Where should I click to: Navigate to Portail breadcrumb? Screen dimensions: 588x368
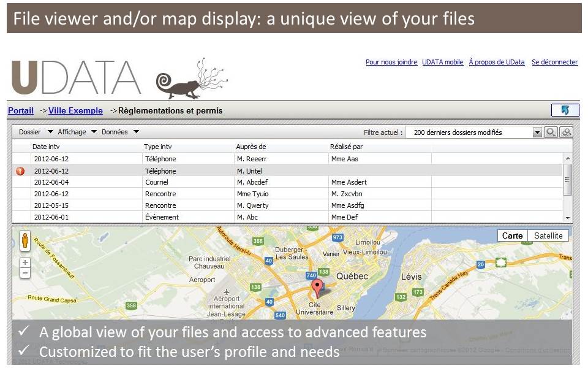[x=21, y=111]
